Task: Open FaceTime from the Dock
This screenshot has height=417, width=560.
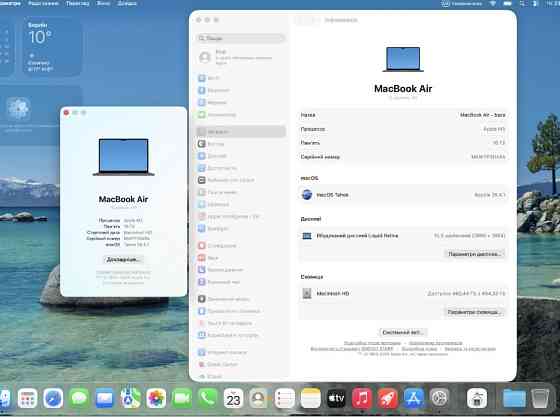Action: click(182, 398)
